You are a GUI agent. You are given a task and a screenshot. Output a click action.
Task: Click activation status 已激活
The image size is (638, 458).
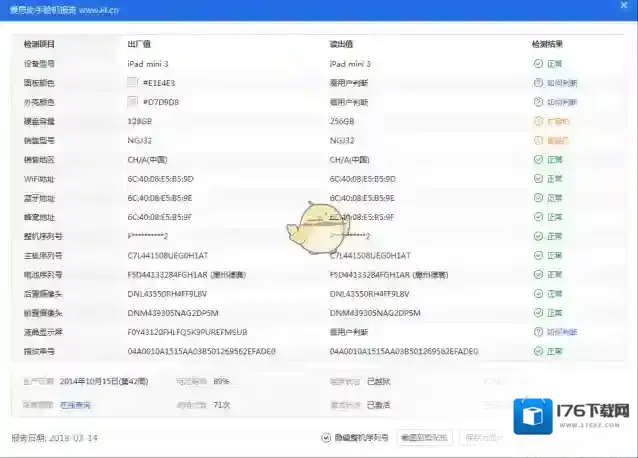click(378, 405)
